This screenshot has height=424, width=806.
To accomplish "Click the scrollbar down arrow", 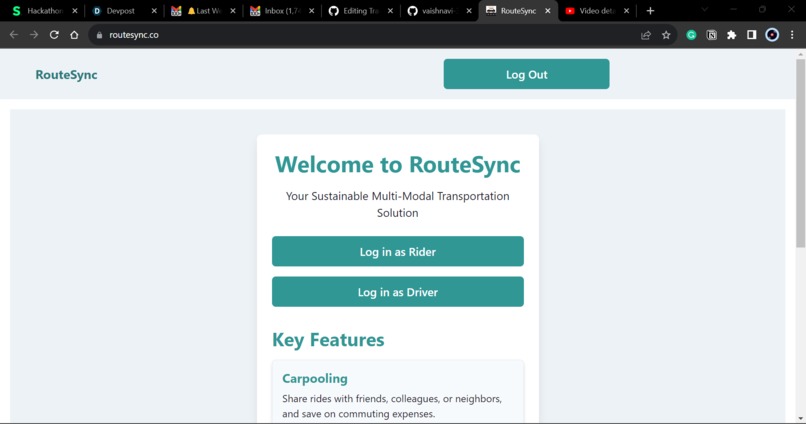I will (x=801, y=418).
